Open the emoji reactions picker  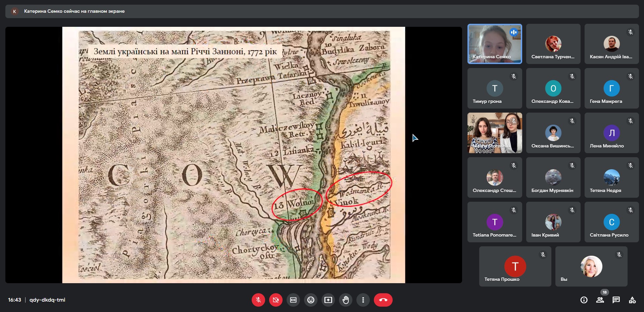coord(311,300)
